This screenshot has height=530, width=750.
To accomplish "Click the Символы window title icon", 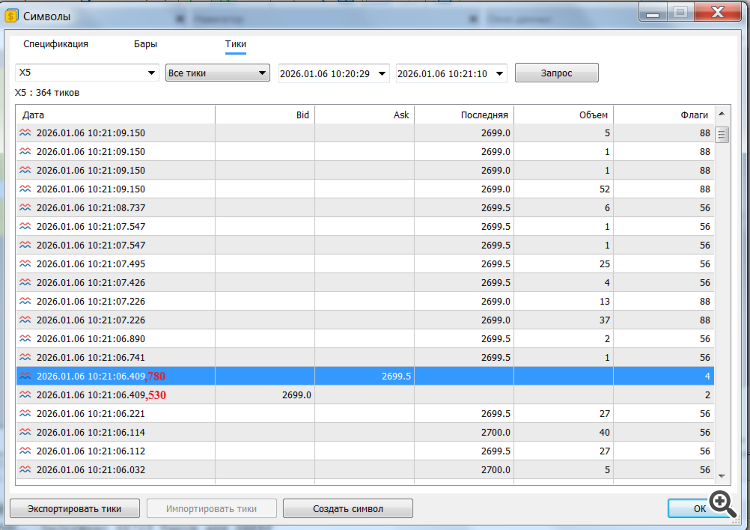I will [11, 16].
